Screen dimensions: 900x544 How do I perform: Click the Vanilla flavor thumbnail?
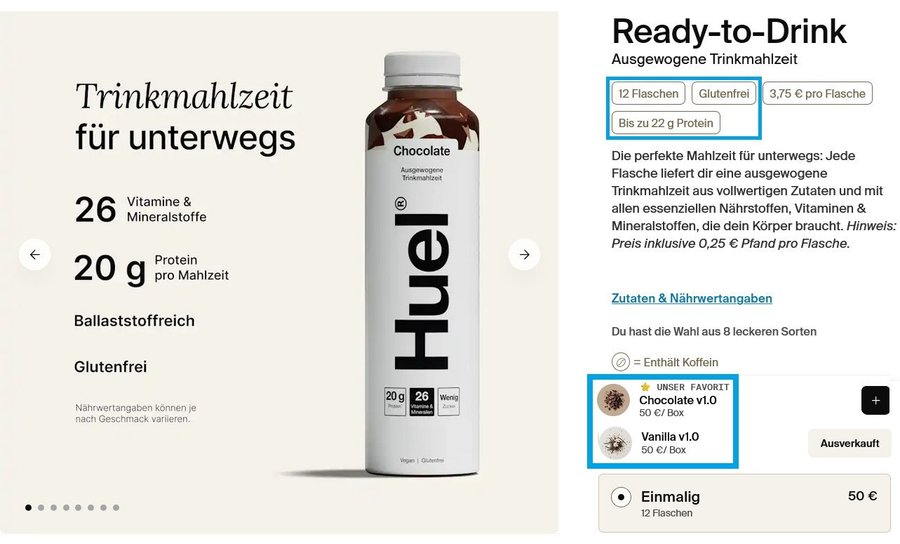(615, 442)
